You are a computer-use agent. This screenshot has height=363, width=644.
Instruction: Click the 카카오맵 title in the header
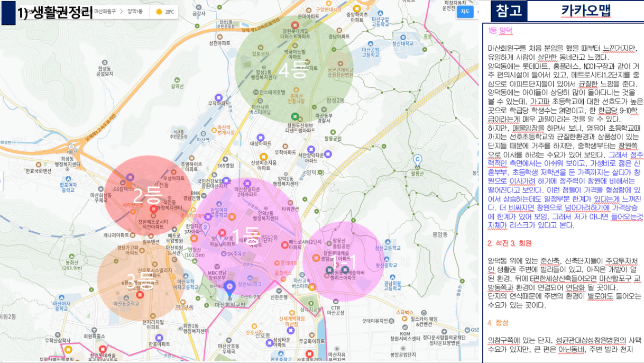coord(586,11)
